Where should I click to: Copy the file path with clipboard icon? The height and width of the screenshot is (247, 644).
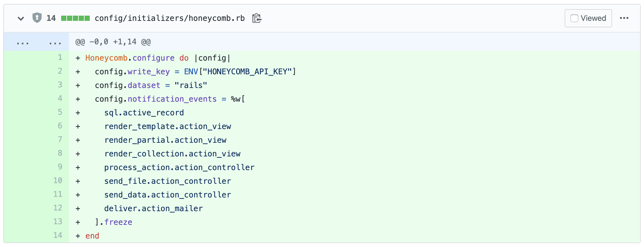(x=257, y=18)
